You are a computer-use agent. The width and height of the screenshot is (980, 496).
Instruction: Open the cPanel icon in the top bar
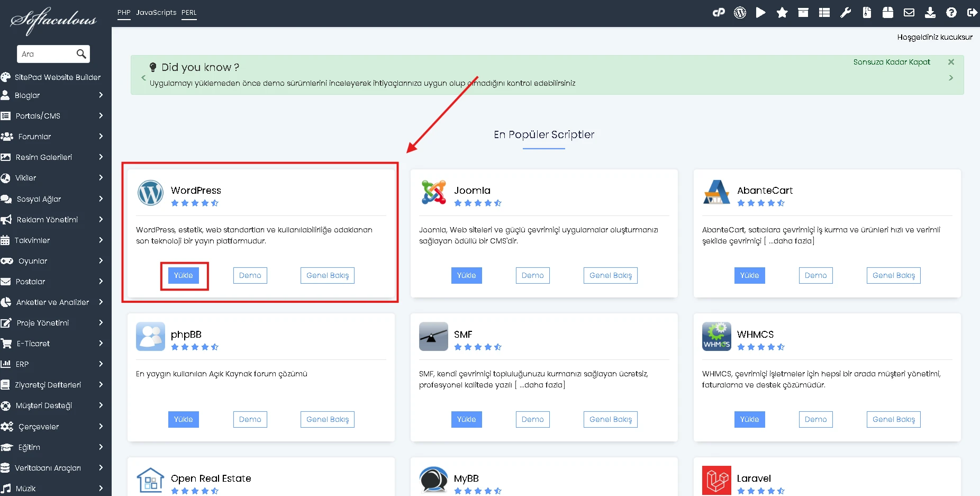[x=719, y=12]
